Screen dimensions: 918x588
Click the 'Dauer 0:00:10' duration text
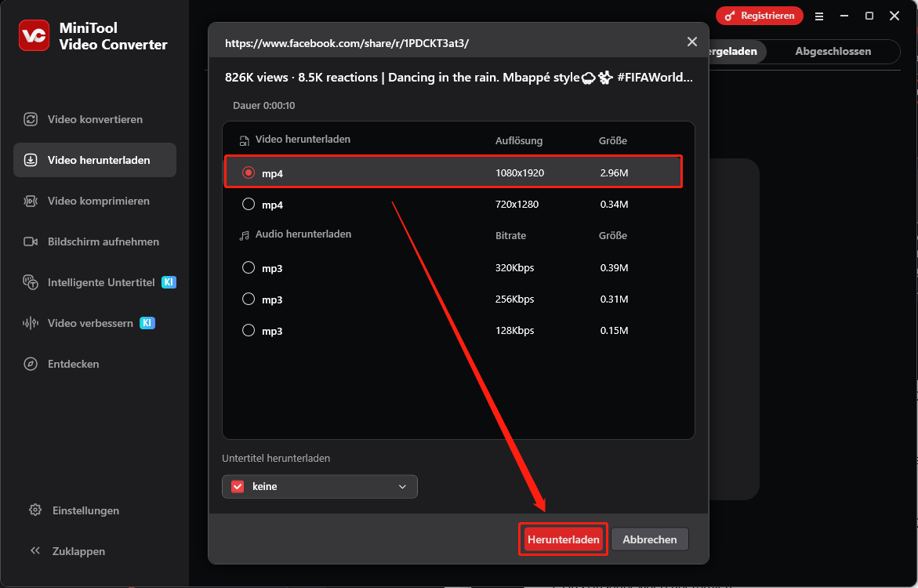(x=264, y=106)
